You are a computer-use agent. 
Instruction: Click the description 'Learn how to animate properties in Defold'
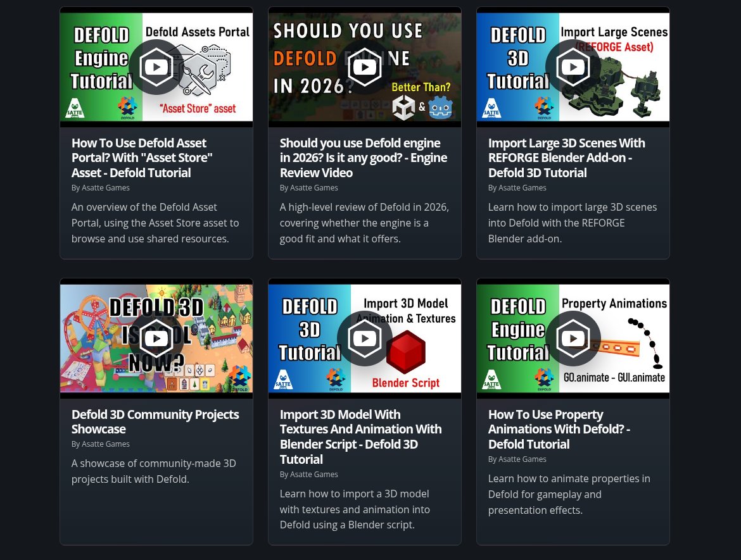[569, 494]
